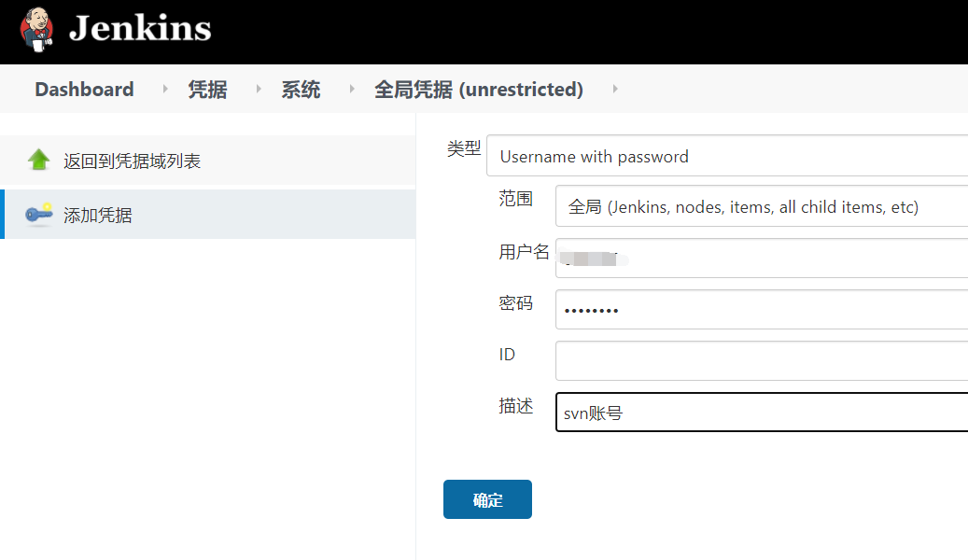Open the Dashboard breadcrumb link

[85, 90]
